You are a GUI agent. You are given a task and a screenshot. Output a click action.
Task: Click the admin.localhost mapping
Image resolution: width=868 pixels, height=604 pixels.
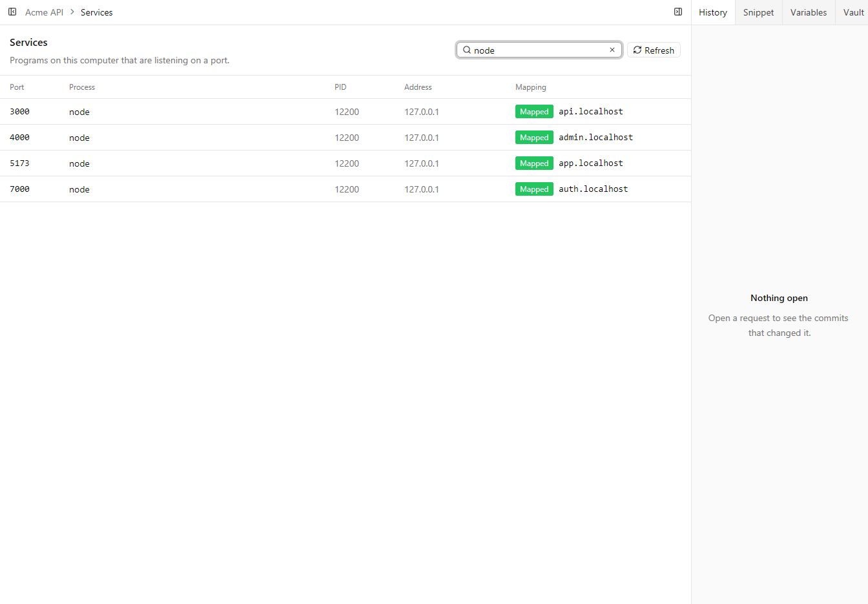click(x=595, y=138)
